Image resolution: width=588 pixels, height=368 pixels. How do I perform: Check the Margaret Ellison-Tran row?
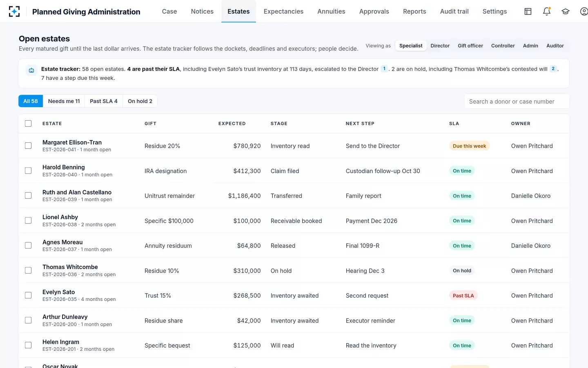(x=28, y=146)
